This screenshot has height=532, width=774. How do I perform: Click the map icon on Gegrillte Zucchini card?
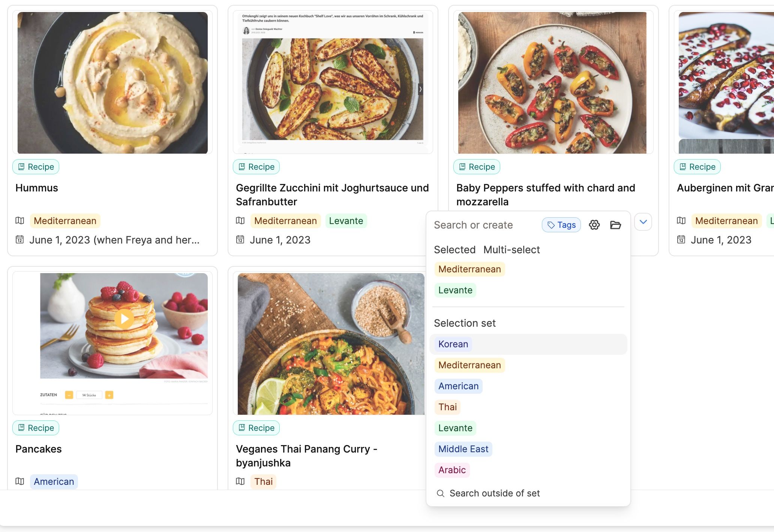tap(240, 221)
